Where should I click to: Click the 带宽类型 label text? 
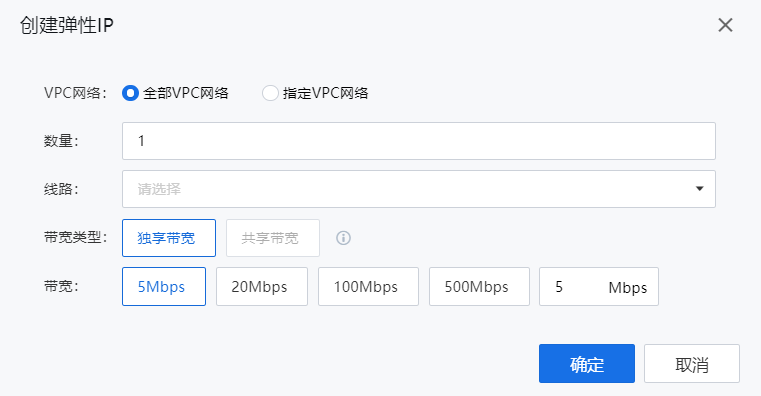75,237
